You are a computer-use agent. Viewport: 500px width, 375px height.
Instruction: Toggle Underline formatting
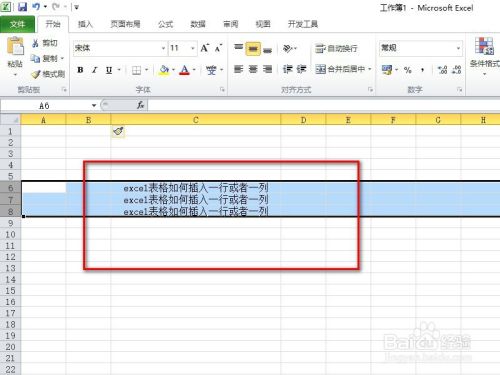click(109, 70)
